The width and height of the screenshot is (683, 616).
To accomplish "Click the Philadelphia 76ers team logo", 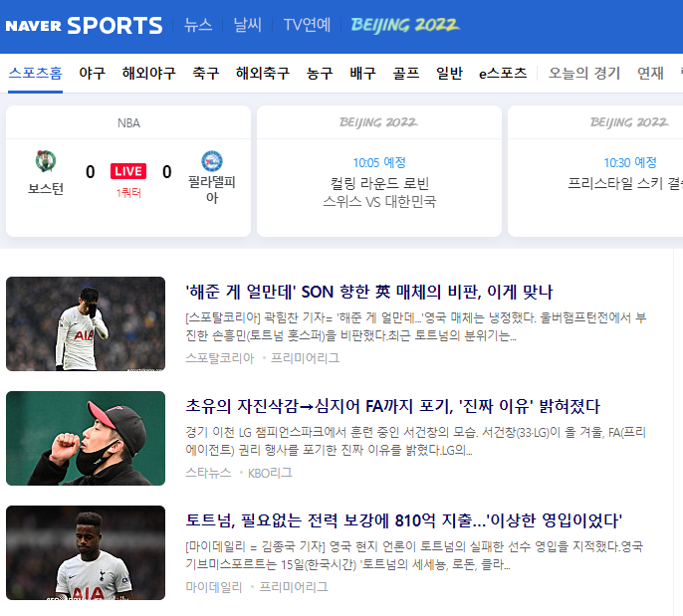I will tap(212, 161).
